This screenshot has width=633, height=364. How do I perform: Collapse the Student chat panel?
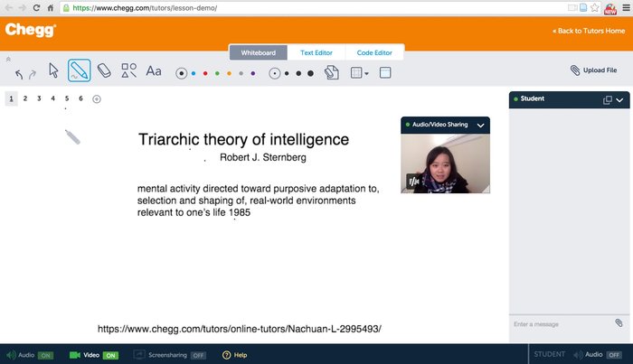[619, 100]
